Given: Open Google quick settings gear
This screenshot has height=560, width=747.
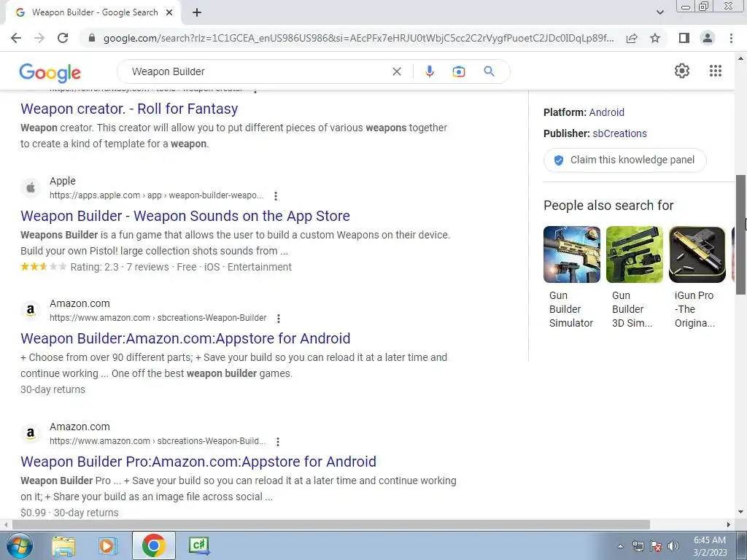Looking at the screenshot, I should coord(682,71).
